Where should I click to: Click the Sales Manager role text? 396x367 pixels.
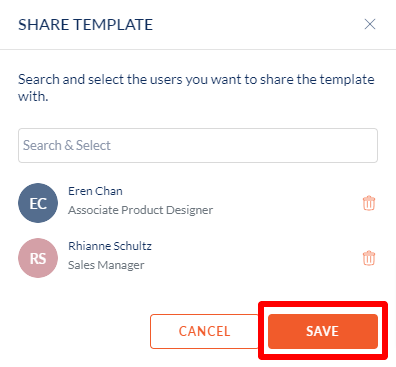pos(106,265)
